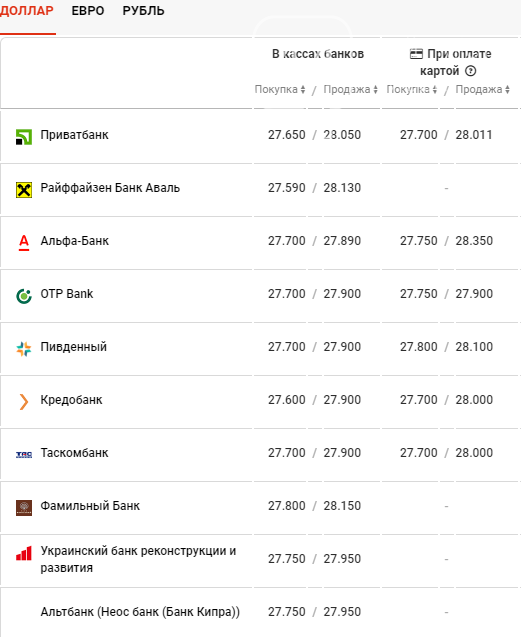
Task: Open the Приватбанк bank link
Action: [74, 135]
